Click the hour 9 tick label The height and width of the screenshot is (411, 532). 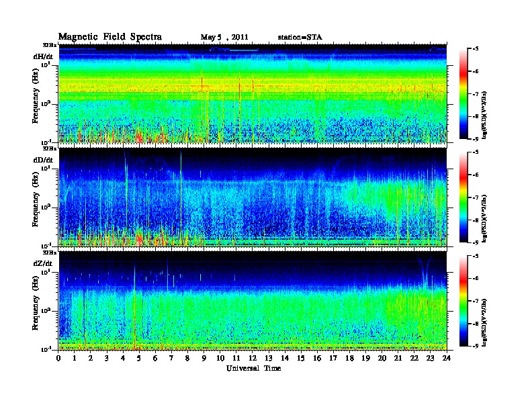[204, 359]
